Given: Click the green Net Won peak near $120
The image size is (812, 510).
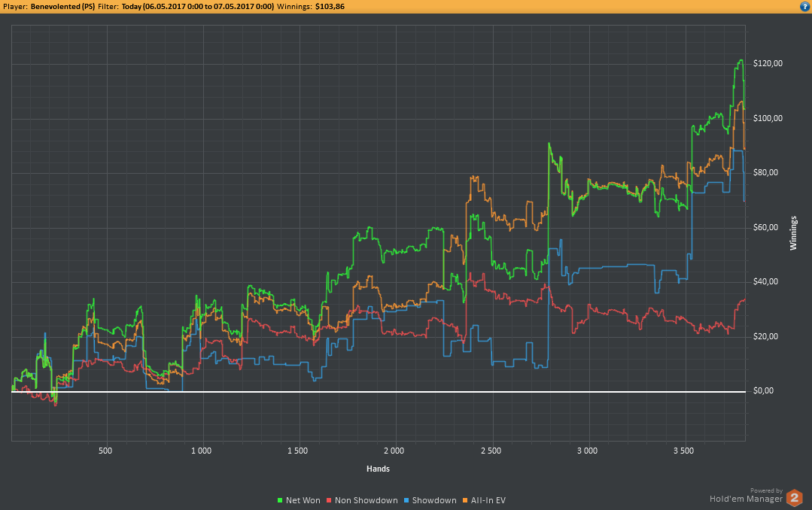Looking at the screenshot, I should tap(741, 61).
